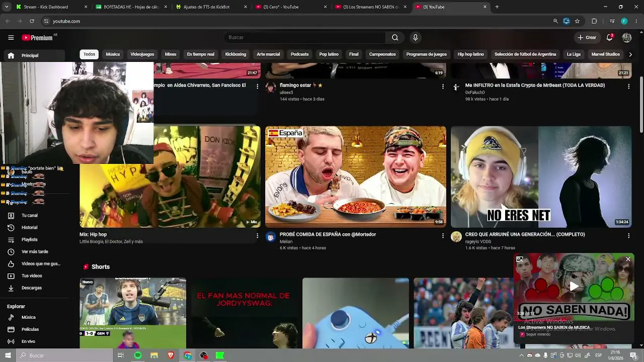Click the Chrome address bar showing youtube.com
The height and width of the screenshot is (362, 644).
point(297,21)
